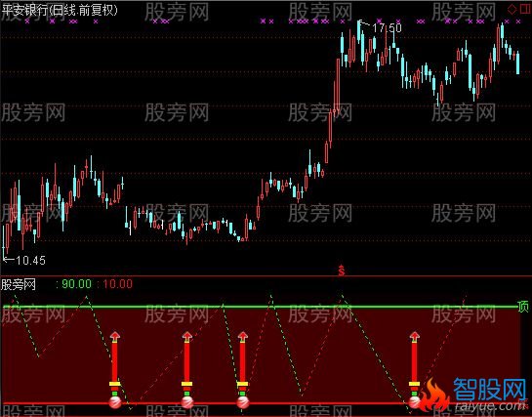Click the red diamond icon at top right

[x=512, y=10]
